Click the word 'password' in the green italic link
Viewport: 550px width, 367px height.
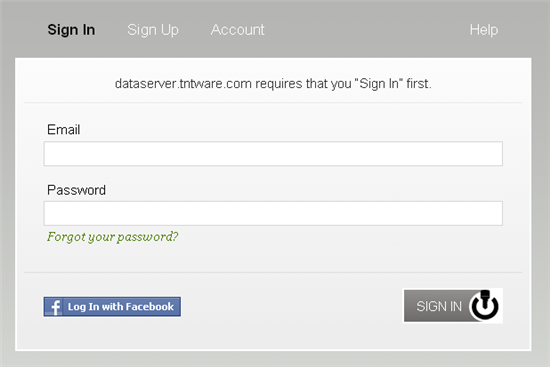click(x=148, y=238)
